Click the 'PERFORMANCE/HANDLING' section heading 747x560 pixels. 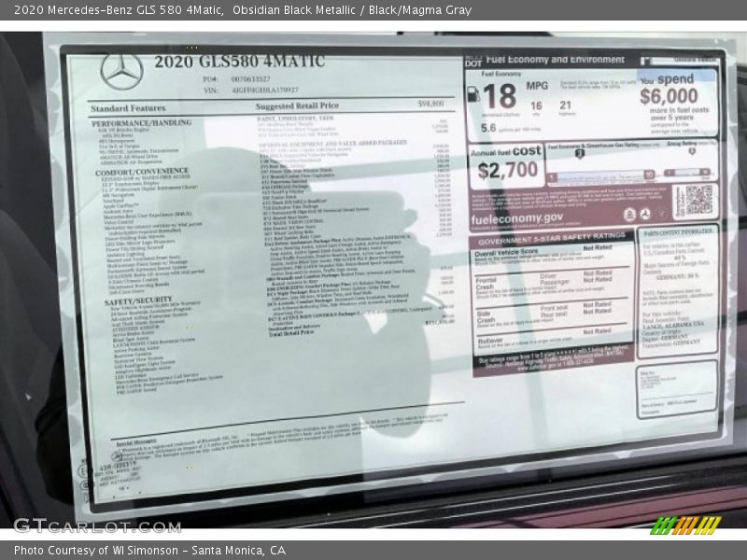142,123
